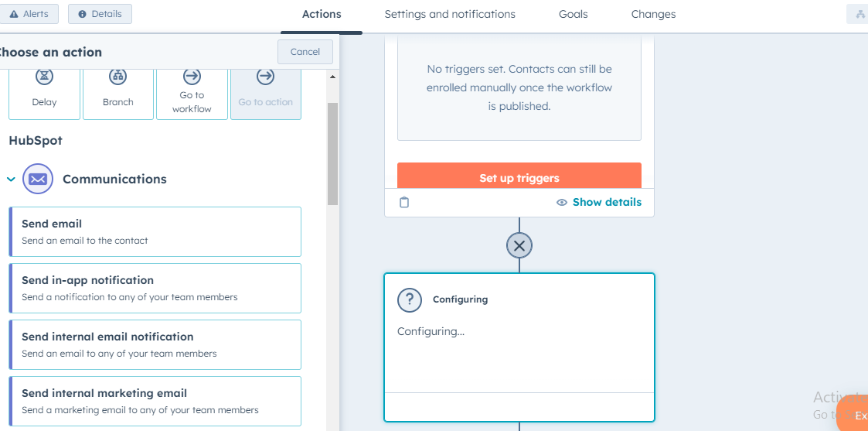Click the eye icon beside Show details
The image size is (868, 431).
click(x=562, y=202)
